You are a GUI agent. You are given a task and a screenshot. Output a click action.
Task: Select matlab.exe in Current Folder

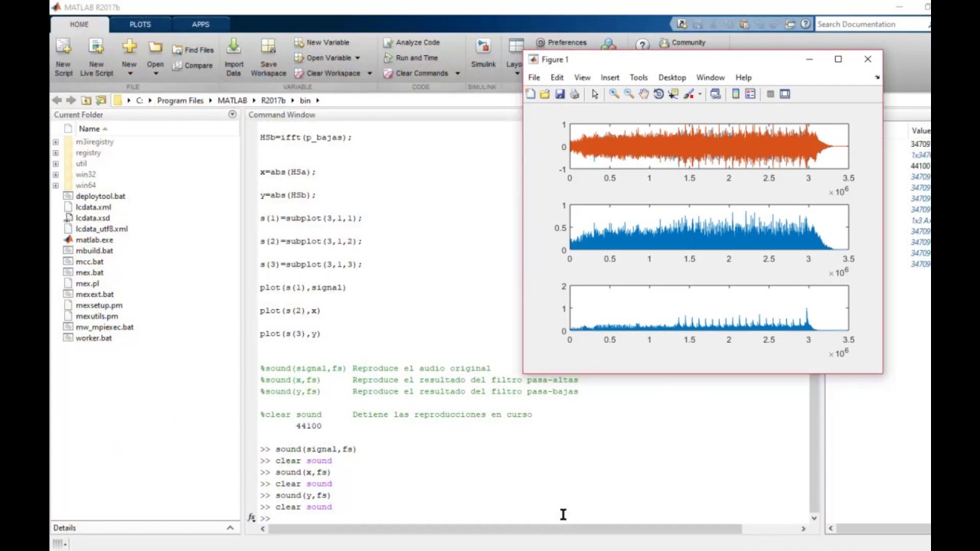94,240
